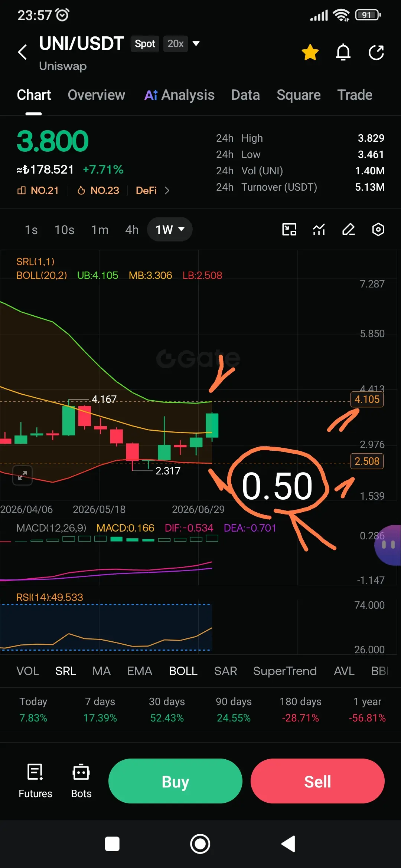Open the 1W timeframe dropdown
This screenshot has width=401, height=868.
170,230
